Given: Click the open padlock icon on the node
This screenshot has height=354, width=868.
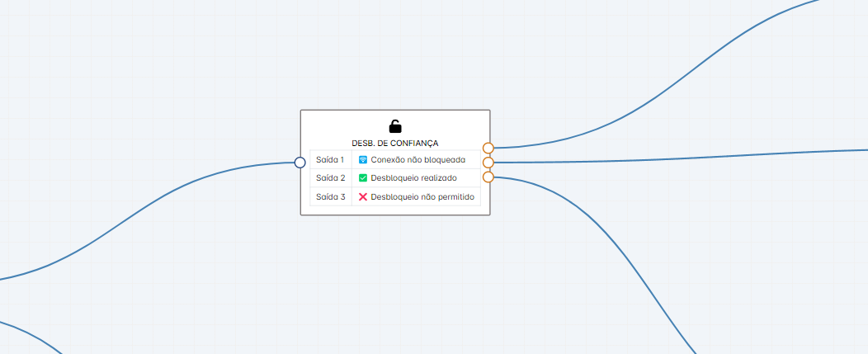Looking at the screenshot, I should point(395,126).
